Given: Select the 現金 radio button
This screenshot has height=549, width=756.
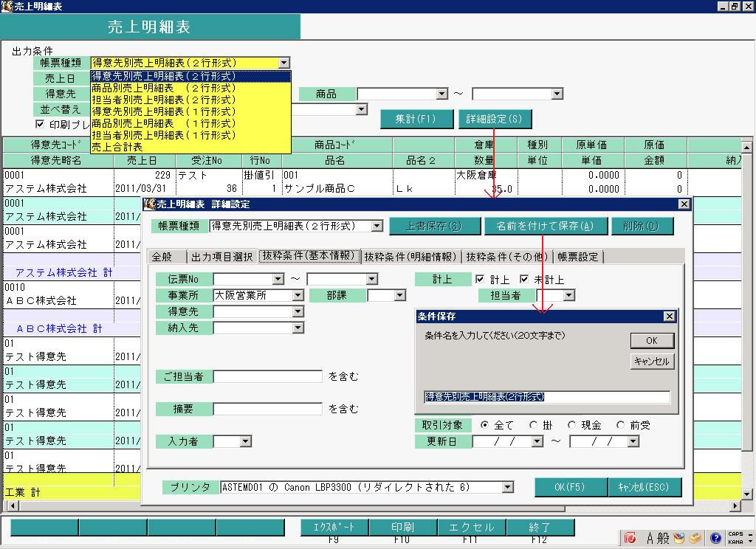Looking at the screenshot, I should [572, 424].
